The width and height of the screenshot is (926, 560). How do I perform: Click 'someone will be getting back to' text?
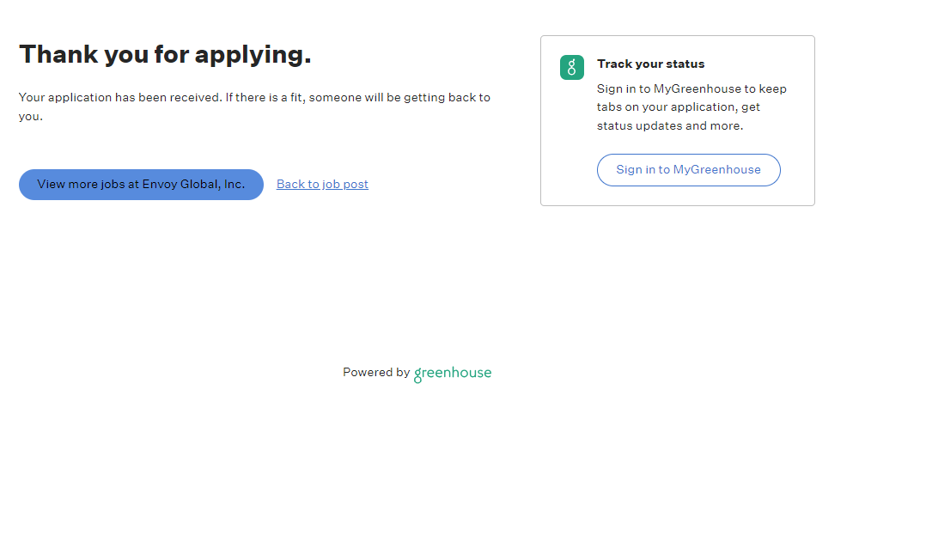pos(399,98)
